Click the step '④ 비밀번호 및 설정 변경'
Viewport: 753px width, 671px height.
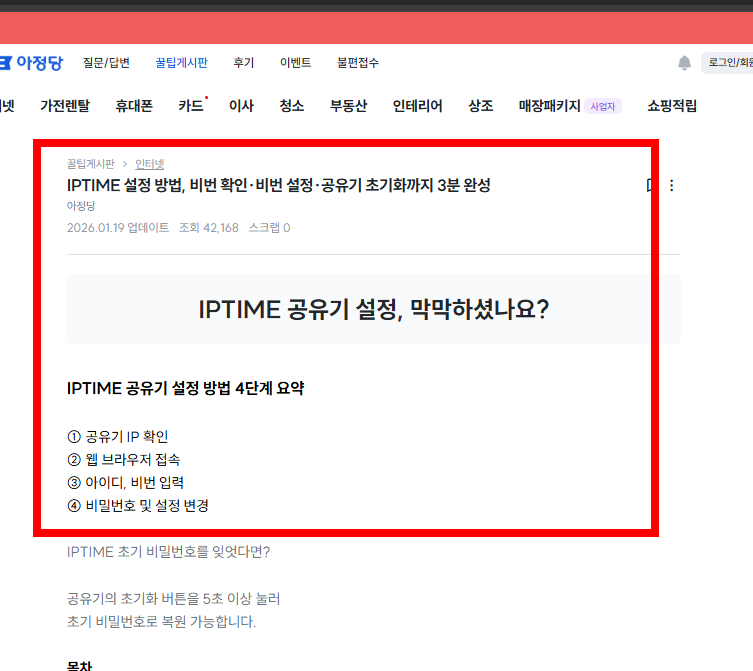point(138,505)
